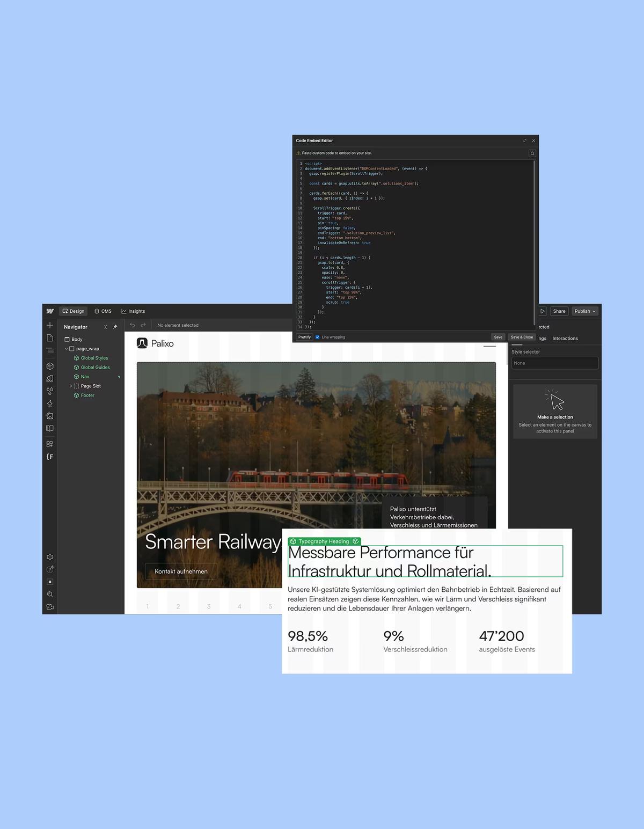Open the Navigator icon in left sidebar
The height and width of the screenshot is (829, 644).
[50, 350]
